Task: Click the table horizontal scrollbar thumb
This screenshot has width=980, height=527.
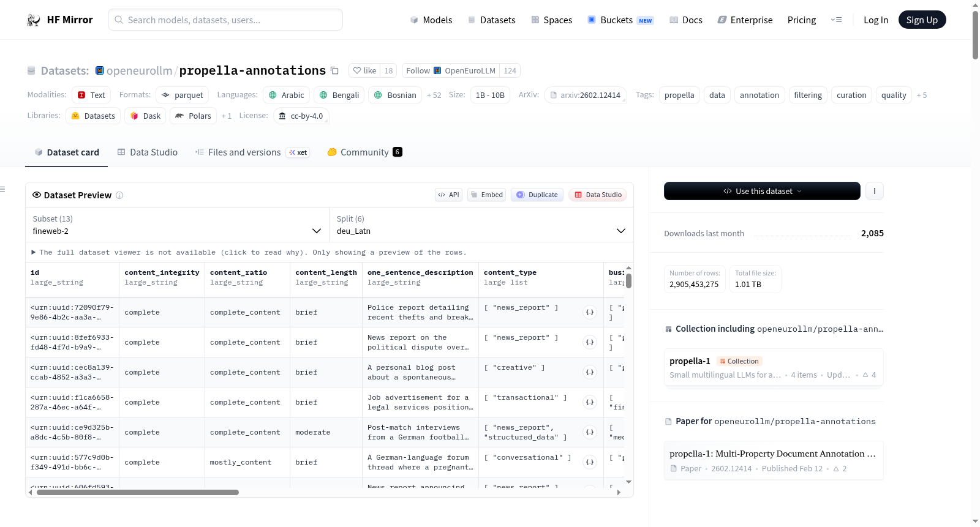Action: [x=138, y=492]
